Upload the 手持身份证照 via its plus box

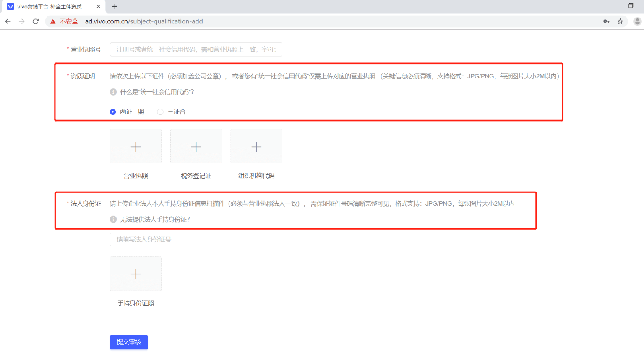tap(135, 274)
